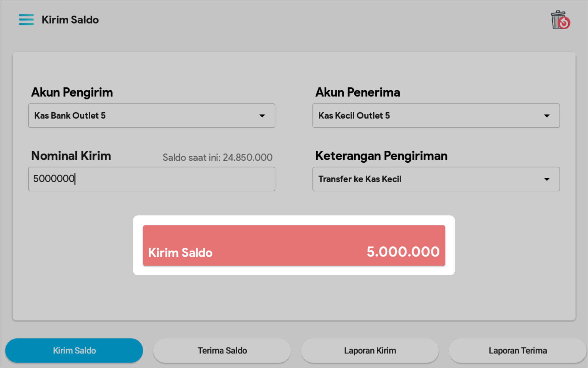Image resolution: width=588 pixels, height=368 pixels.
Task: Focus the Nominal Kirim amount field
Action: click(x=151, y=179)
